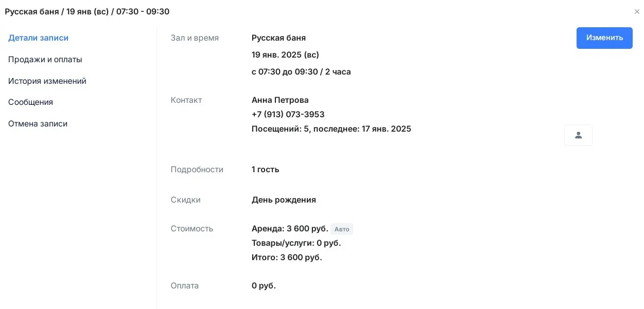This screenshot has height=309, width=644.
Task: Click the Русская баня hall label
Action: pyautogui.click(x=279, y=38)
